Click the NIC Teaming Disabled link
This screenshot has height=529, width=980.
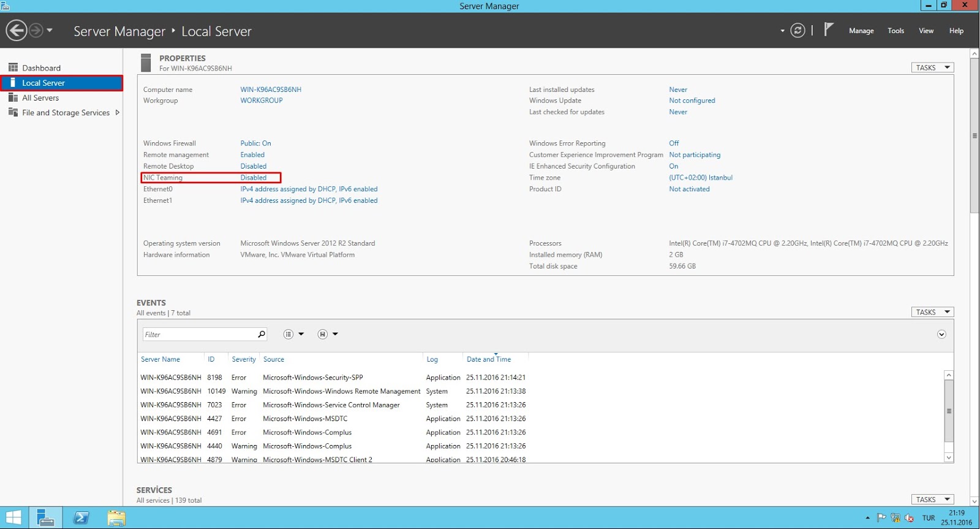pyautogui.click(x=253, y=178)
